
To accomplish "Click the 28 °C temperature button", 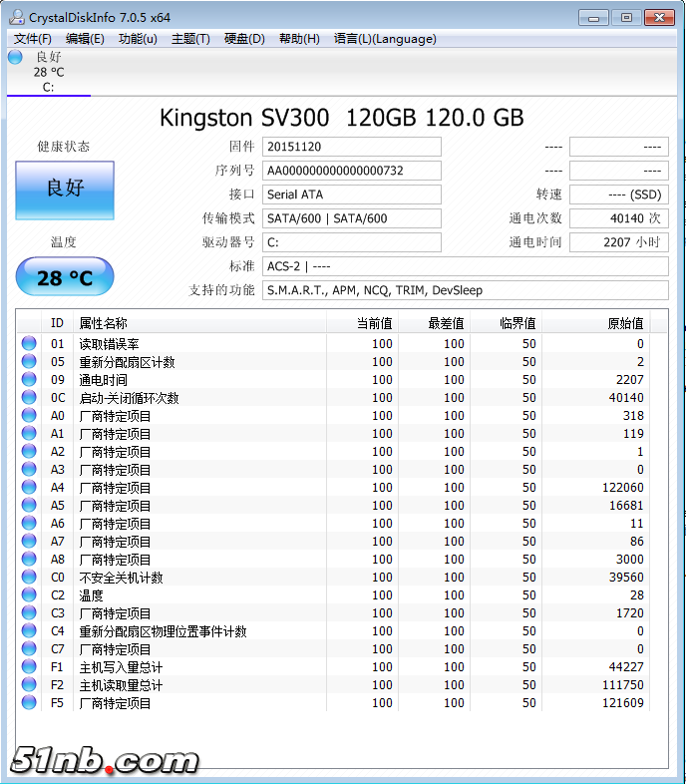I will tap(65, 276).
